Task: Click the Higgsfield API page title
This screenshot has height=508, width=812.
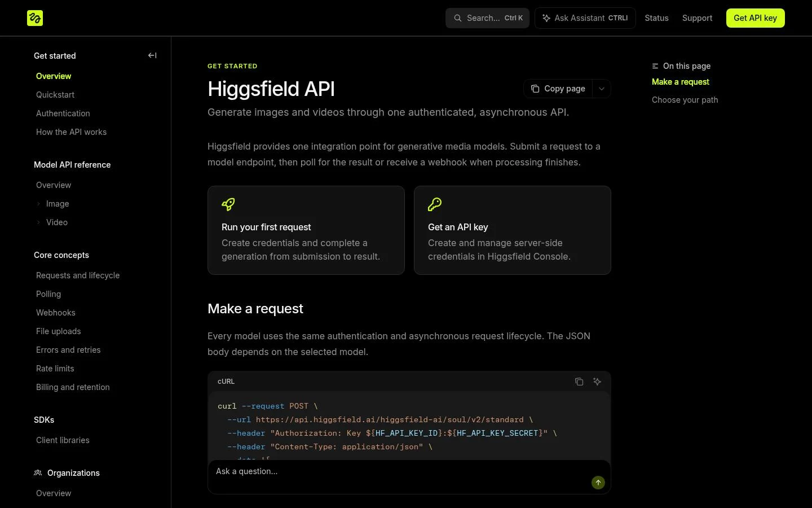Action: tap(271, 89)
